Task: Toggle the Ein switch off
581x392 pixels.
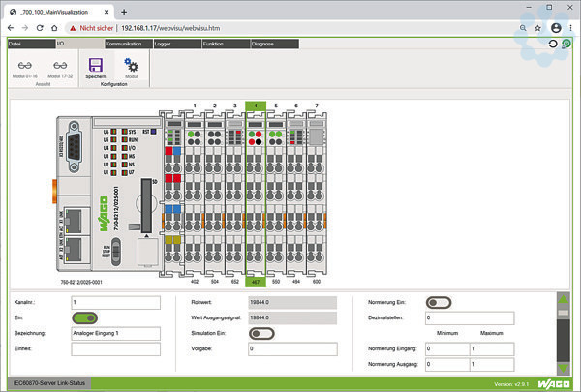Action: tap(85, 317)
